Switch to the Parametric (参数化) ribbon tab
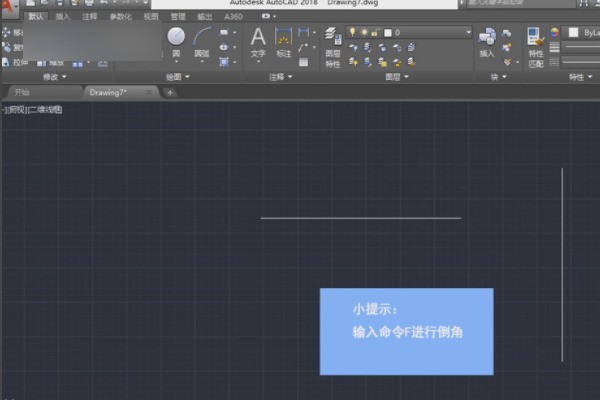This screenshot has width=600, height=400. 121,16
